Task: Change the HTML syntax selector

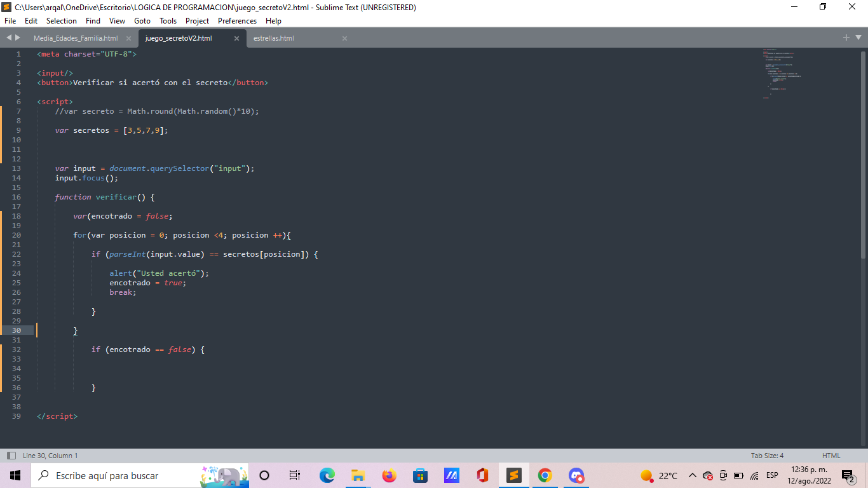Action: tap(831, 456)
